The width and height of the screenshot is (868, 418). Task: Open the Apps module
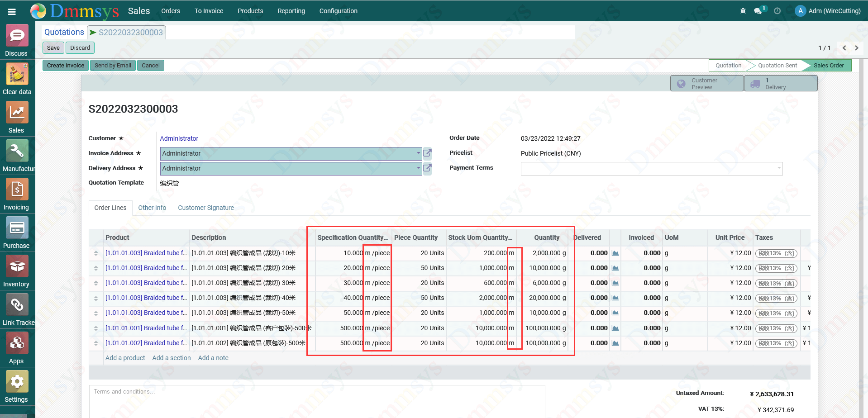17,348
